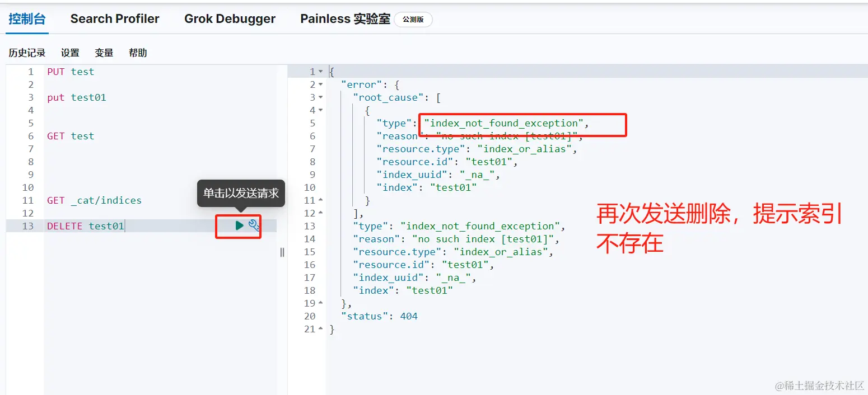Screen dimensions: 868x395
Task: Click editor line number 11 in gutter
Action: coord(28,200)
